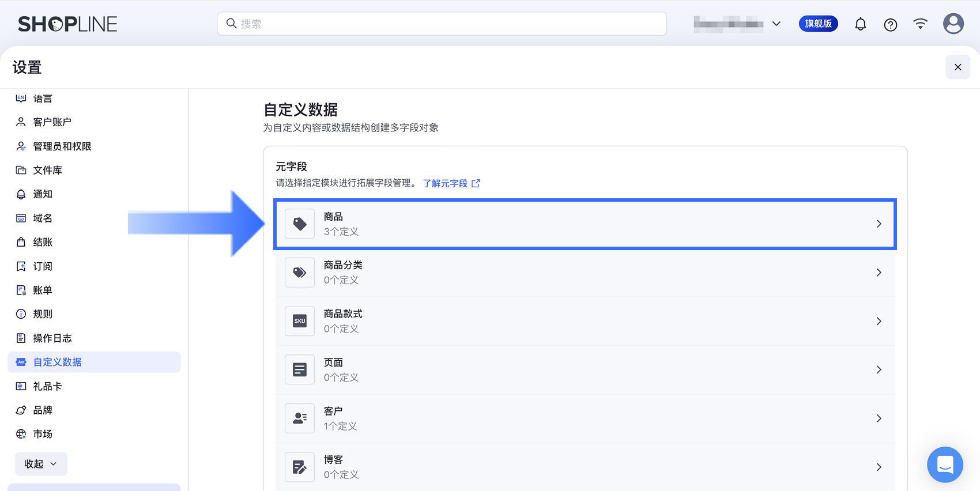The height and width of the screenshot is (491, 980).
Task: Collapse the sidebar with 收起 button
Action: click(41, 464)
